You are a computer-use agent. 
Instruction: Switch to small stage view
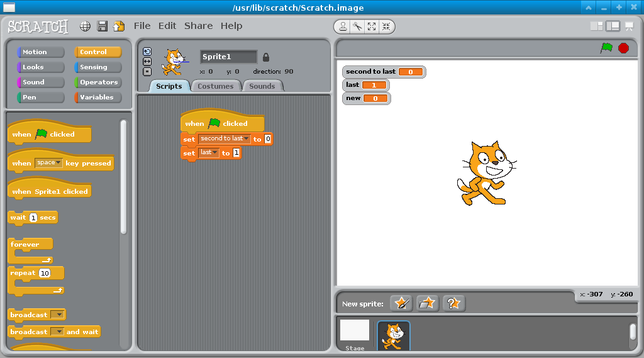[x=596, y=26]
